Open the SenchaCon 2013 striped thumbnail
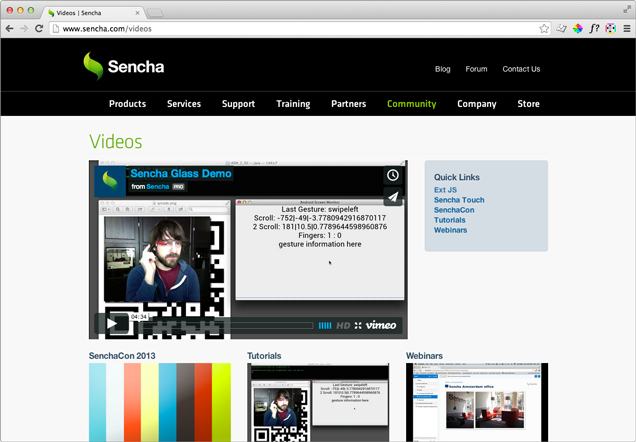636x442 pixels. pos(160,402)
